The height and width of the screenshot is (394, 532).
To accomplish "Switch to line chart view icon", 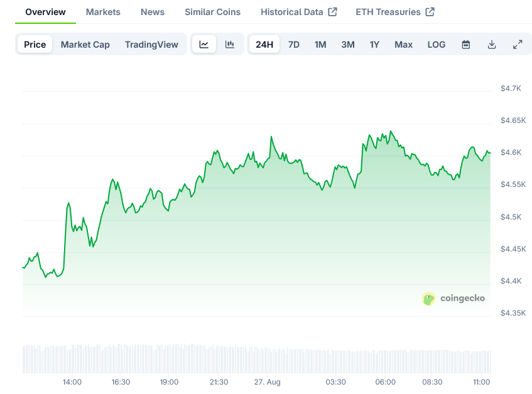I will tap(204, 45).
